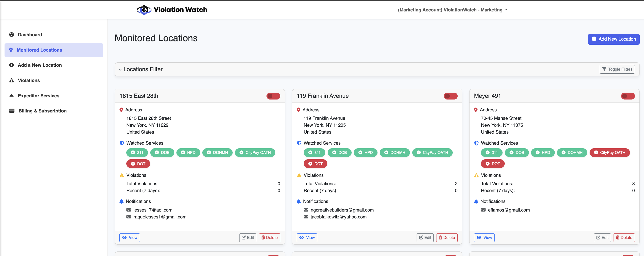Delete the 1815 East 28th location
This screenshot has width=644, height=256.
(270, 237)
